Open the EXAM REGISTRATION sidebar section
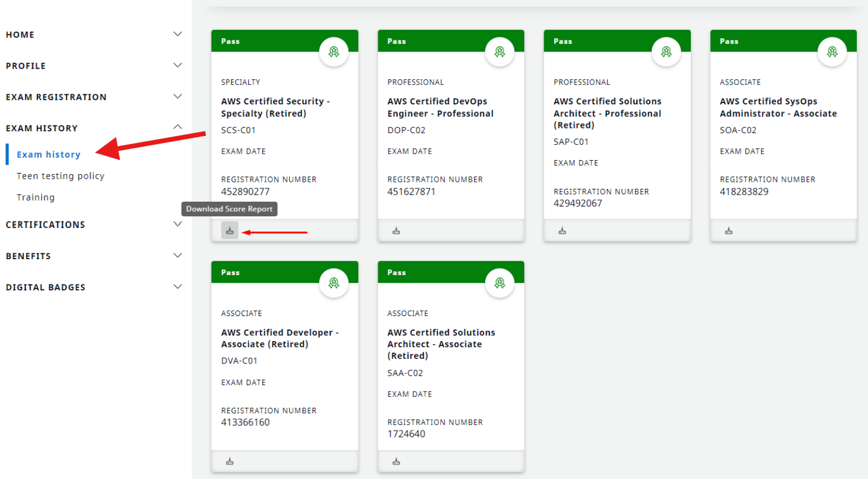The height and width of the screenshot is (479, 868). (x=56, y=97)
